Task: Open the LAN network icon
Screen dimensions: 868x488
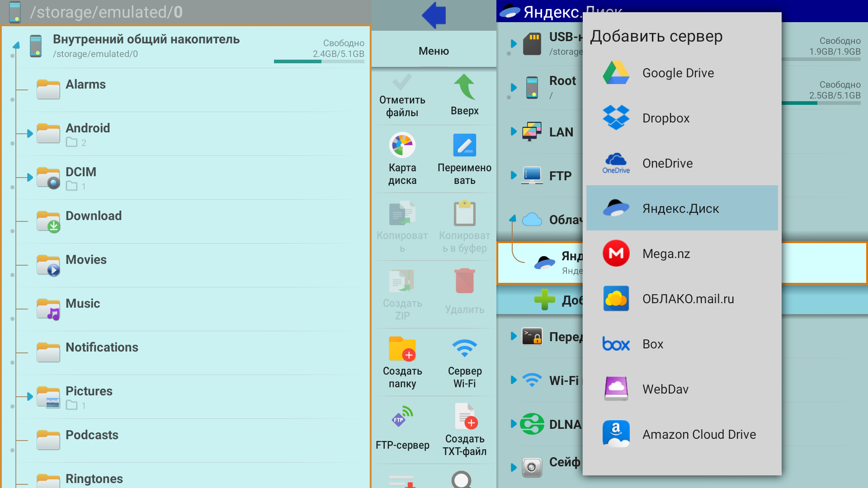Action: 532,131
